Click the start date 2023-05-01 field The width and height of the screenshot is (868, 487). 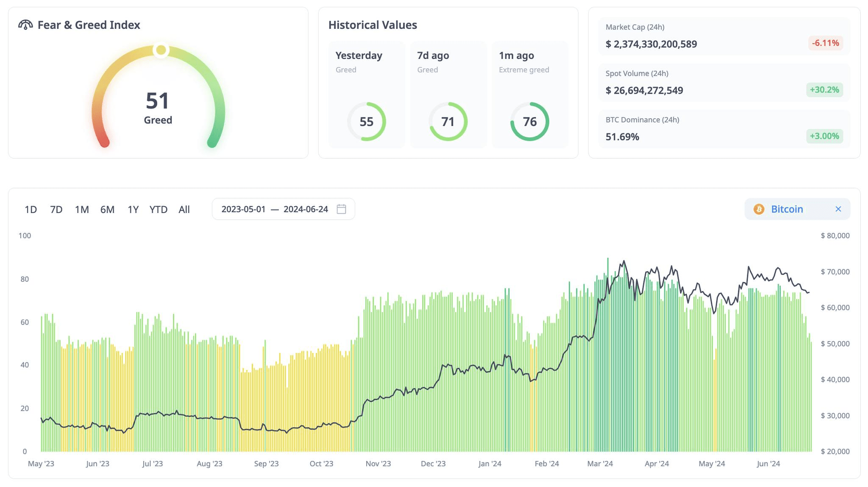click(x=243, y=209)
